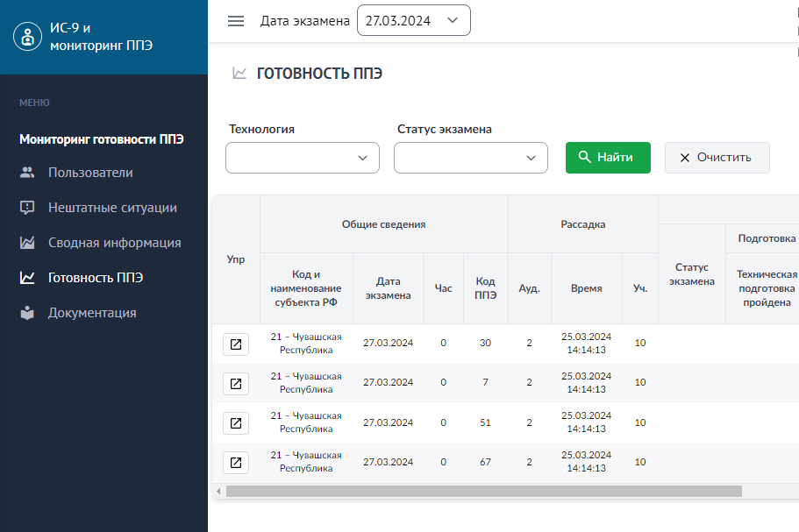Screen dimensions: 799x532
Task: Open row for ППЭ code 51
Action: pyautogui.click(x=236, y=423)
